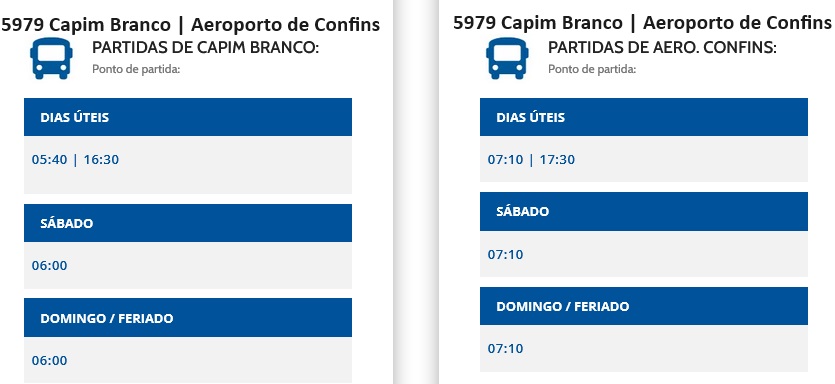This screenshot has width=835, height=384.
Task: Click the right Ponto de partida label
Action: coord(592,69)
